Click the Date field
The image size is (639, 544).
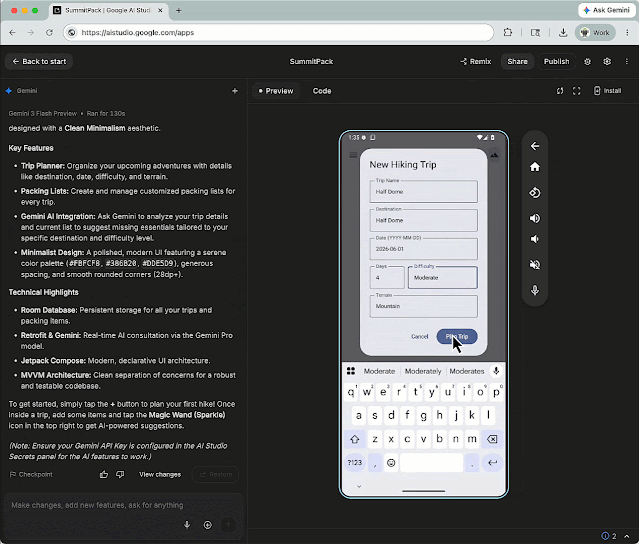(x=423, y=249)
